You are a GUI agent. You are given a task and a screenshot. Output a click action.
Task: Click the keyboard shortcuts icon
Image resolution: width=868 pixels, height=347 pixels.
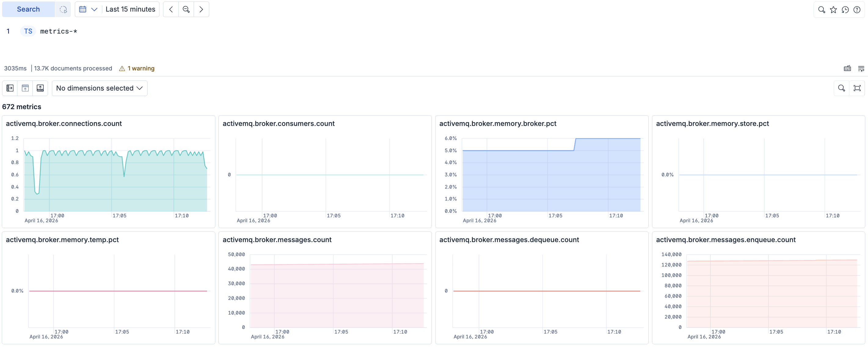point(847,68)
